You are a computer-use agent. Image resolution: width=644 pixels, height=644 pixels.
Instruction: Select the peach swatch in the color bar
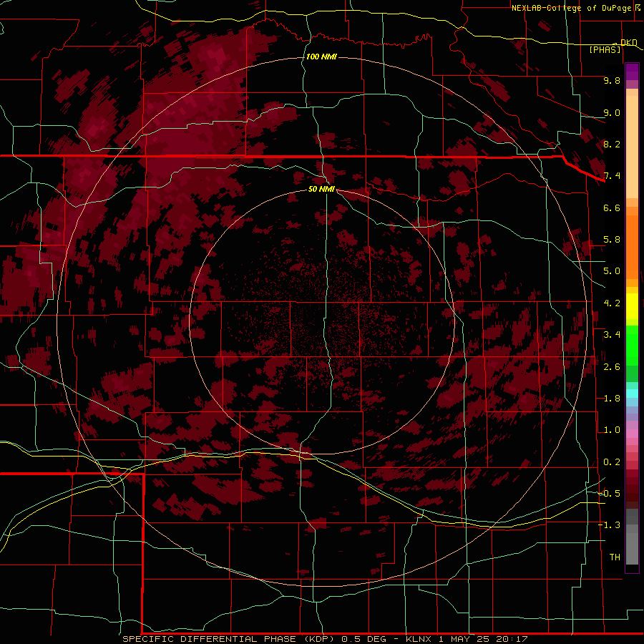(x=632, y=147)
